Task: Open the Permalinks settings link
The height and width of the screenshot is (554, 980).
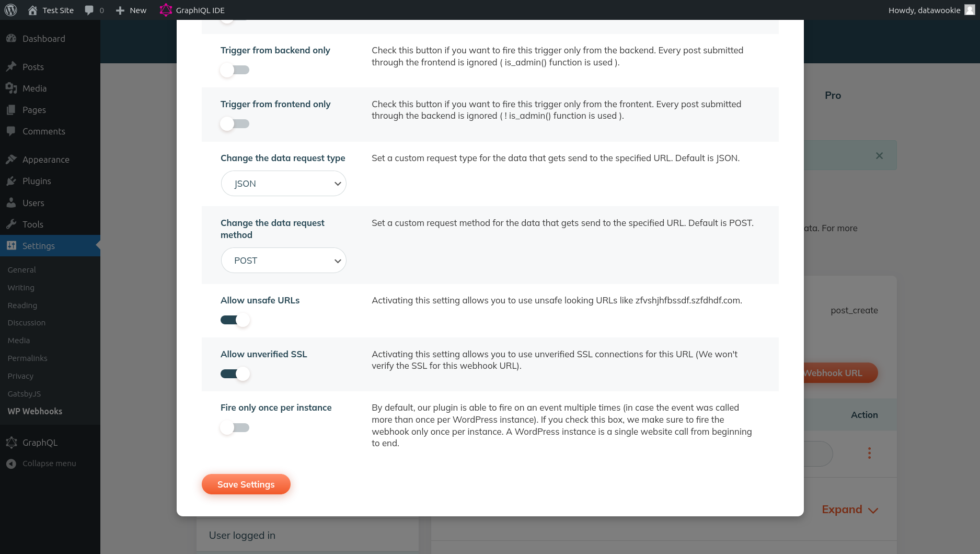Action: [27, 358]
